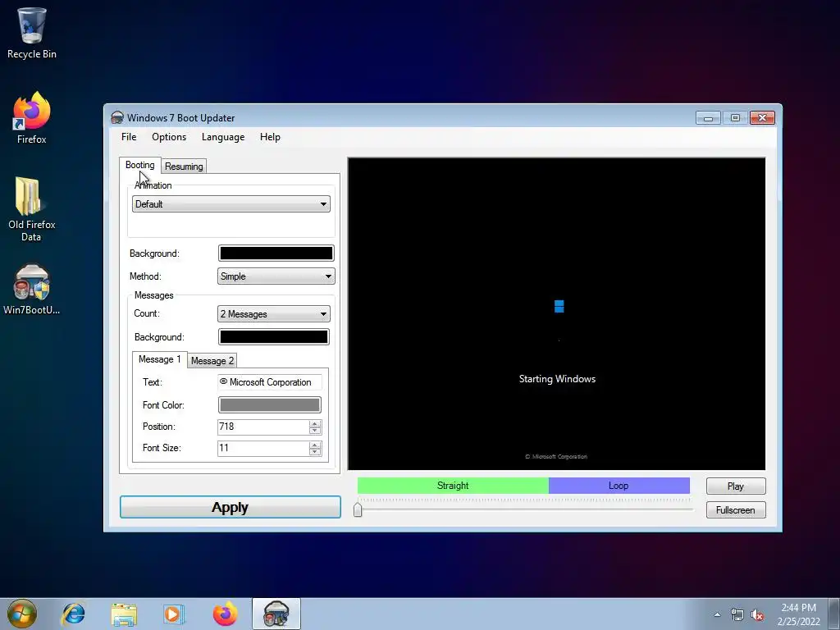Click the animation frame slider thumb
This screenshot has height=630, width=840.
click(358, 509)
